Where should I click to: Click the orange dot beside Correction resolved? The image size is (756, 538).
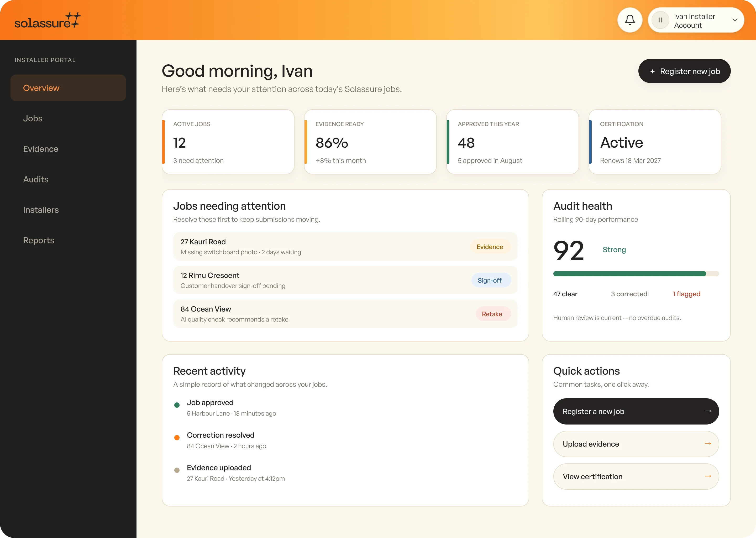click(177, 437)
